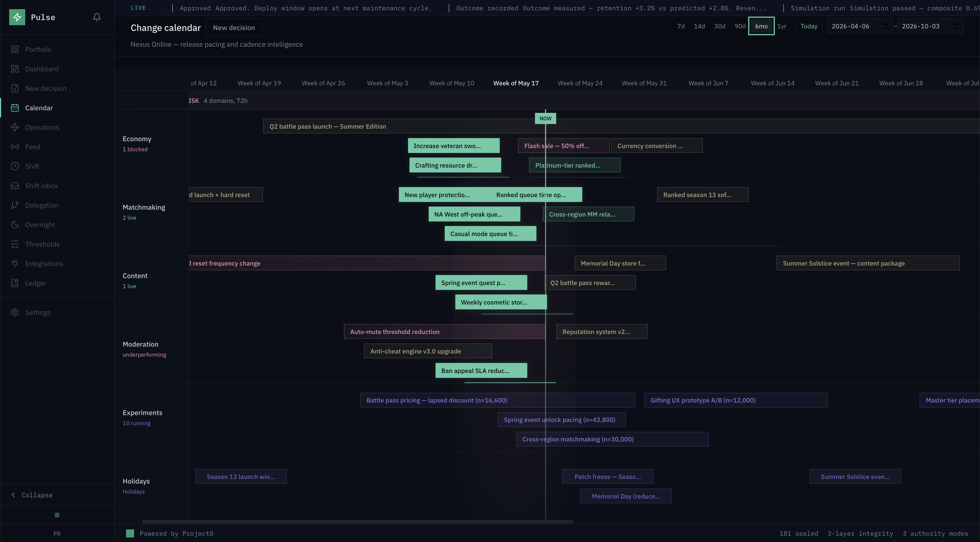This screenshot has height=542, width=980.
Task: Open end date calendar picker icon
Action: pos(955,26)
